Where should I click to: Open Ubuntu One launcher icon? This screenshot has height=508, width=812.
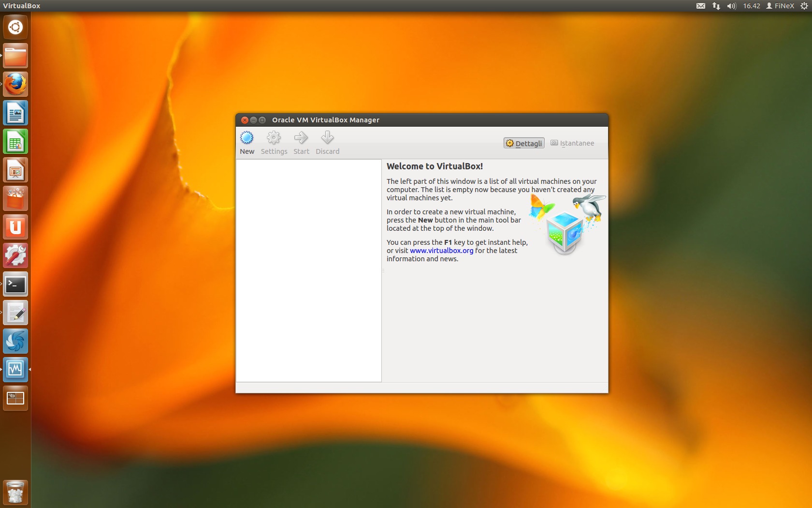point(15,227)
